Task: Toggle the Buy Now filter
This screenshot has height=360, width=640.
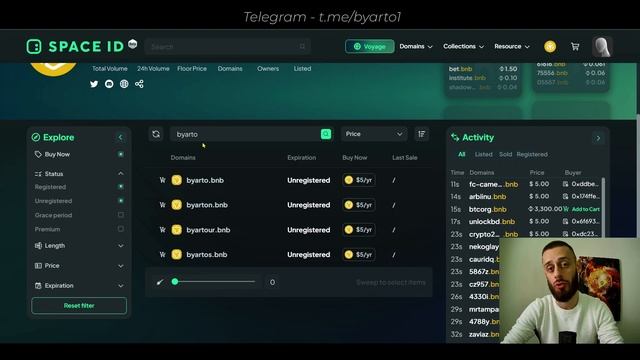Action: coord(120,154)
